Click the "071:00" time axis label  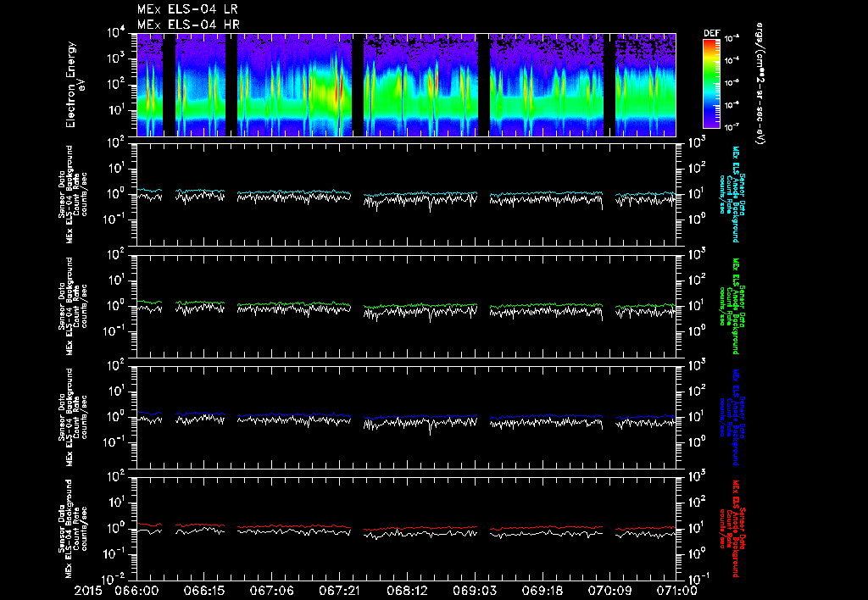point(676,591)
